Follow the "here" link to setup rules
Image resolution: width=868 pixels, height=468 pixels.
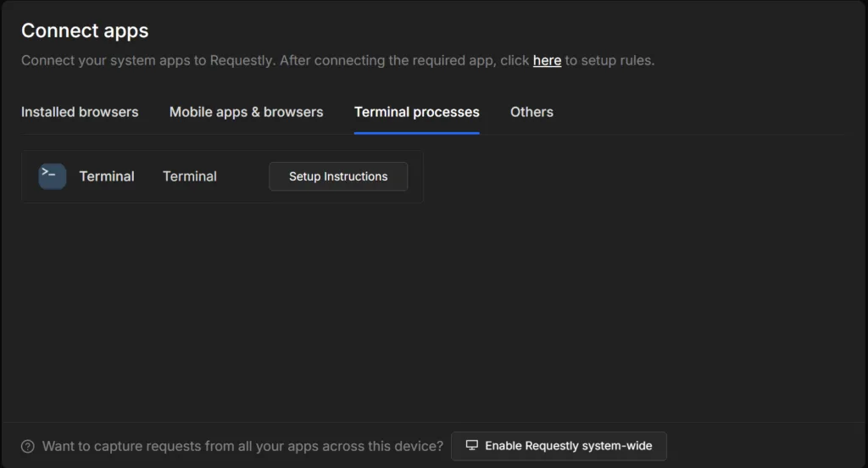[x=547, y=60]
